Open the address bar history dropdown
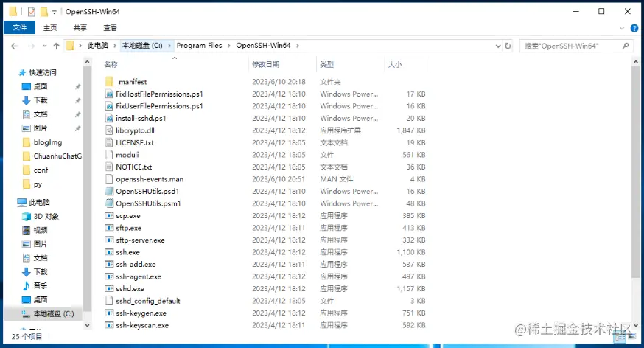644x348 pixels. [x=498, y=46]
